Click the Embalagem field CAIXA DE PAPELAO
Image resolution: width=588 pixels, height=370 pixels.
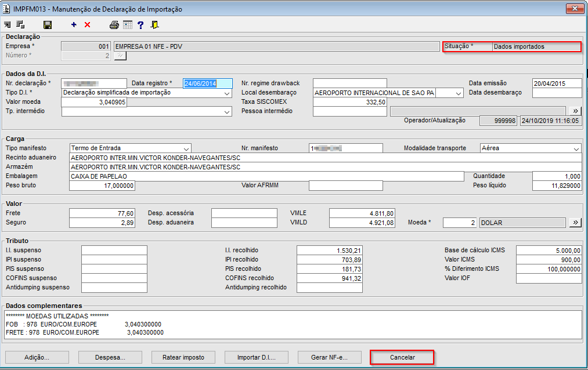(x=266, y=176)
